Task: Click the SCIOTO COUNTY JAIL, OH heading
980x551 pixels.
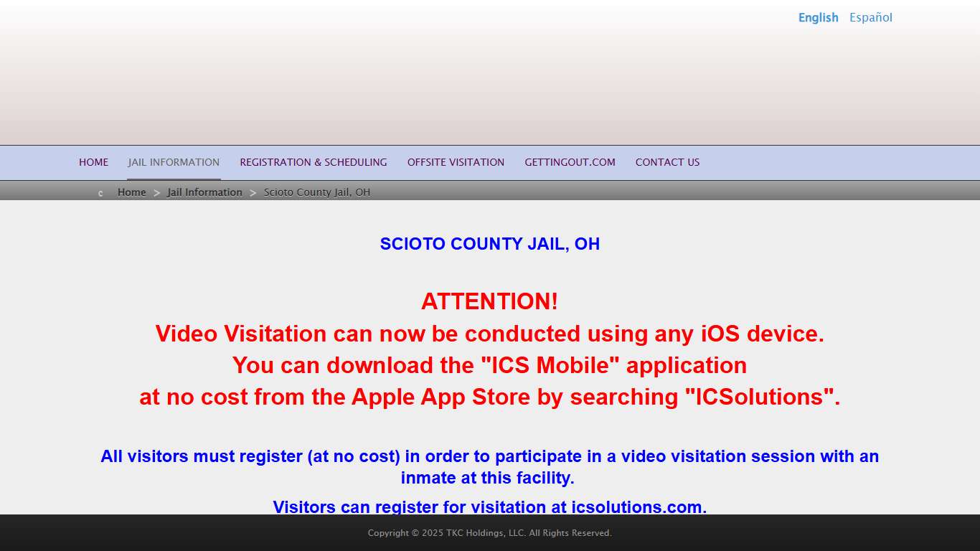Action: pyautogui.click(x=490, y=244)
